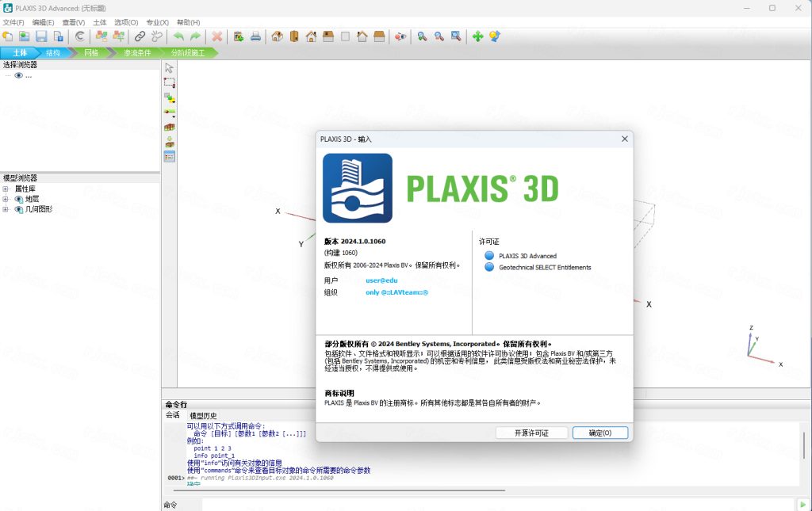The width and height of the screenshot is (812, 511).
Task: Click the Zoom out magnifier icon
Action: (x=439, y=36)
